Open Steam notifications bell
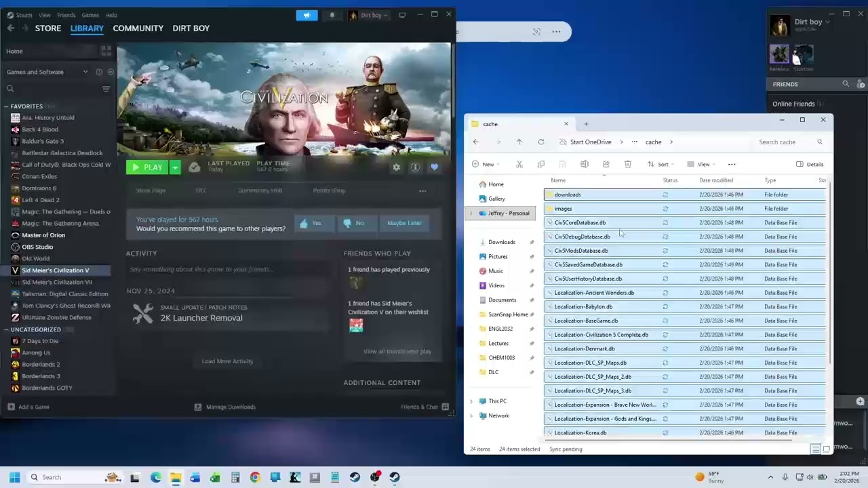 (x=332, y=15)
